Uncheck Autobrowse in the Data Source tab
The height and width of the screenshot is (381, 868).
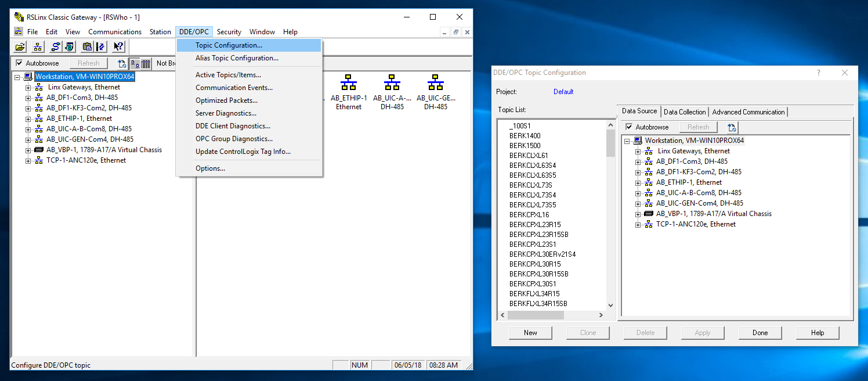tap(629, 127)
